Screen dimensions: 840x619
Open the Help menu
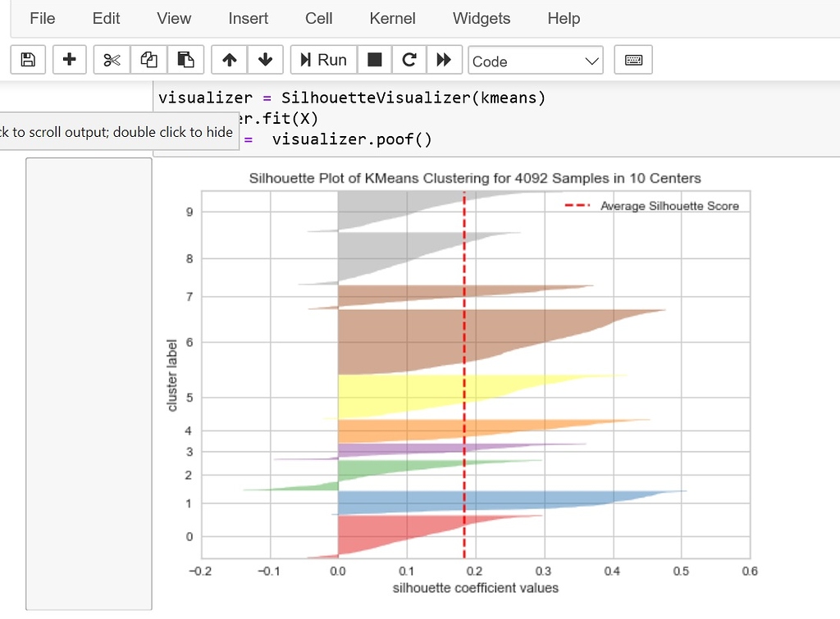tap(564, 18)
